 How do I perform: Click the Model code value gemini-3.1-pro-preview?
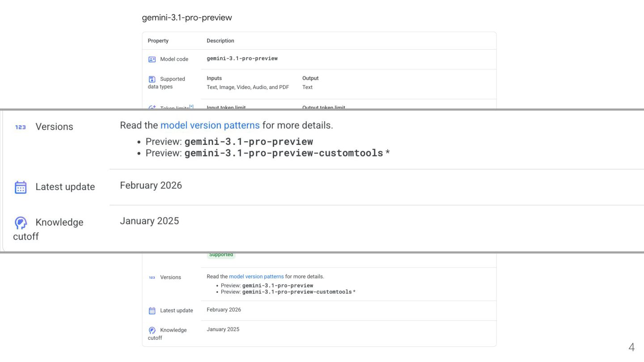(242, 59)
